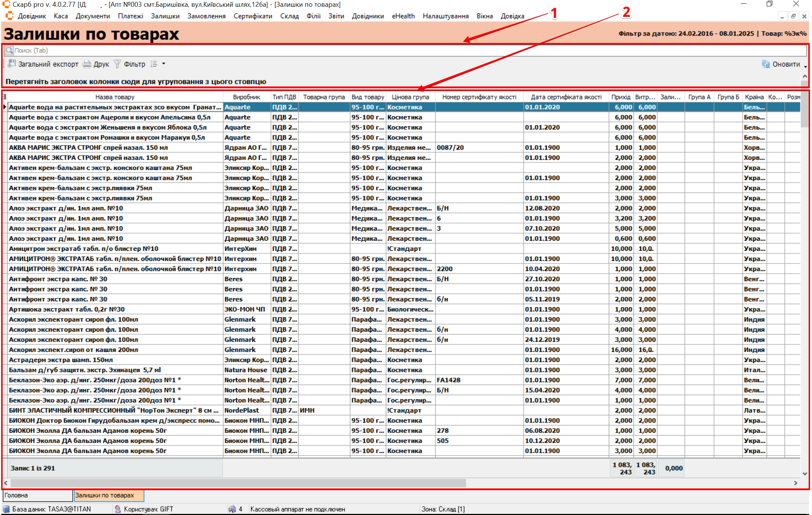Open the Звіти menu
Viewport: 812px width, 515px height.
(x=336, y=16)
